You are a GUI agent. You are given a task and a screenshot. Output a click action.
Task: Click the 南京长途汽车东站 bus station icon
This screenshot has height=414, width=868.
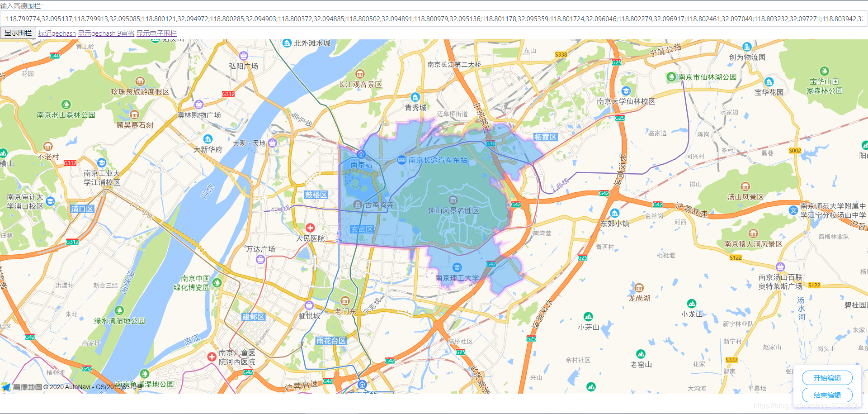click(x=401, y=161)
